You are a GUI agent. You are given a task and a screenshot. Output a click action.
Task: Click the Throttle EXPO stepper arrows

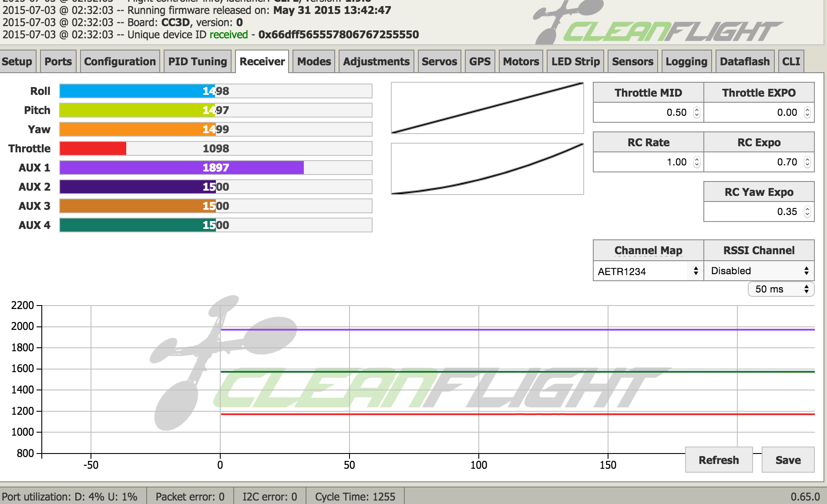point(807,112)
